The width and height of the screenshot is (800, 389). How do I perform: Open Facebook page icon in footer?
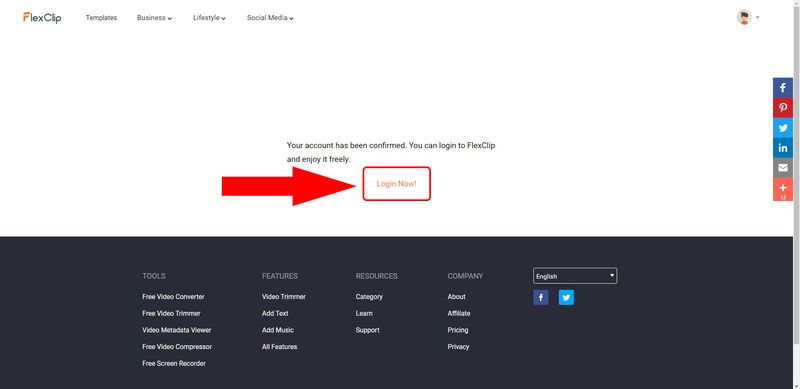(x=541, y=297)
